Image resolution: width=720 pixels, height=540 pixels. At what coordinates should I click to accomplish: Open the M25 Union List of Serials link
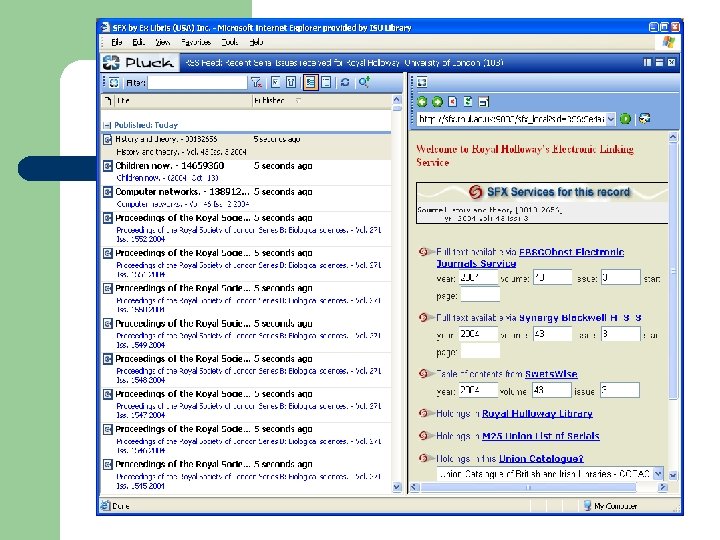pyautogui.click(x=540, y=436)
